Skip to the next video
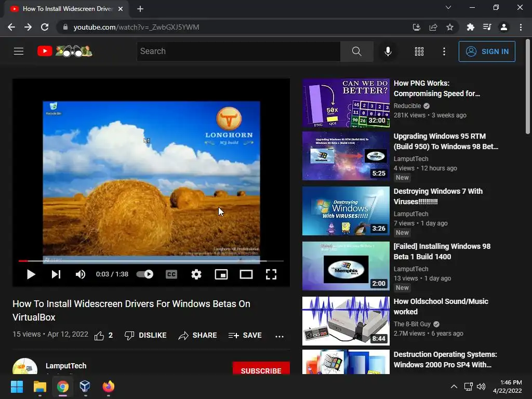This screenshot has height=399, width=532. click(56, 274)
